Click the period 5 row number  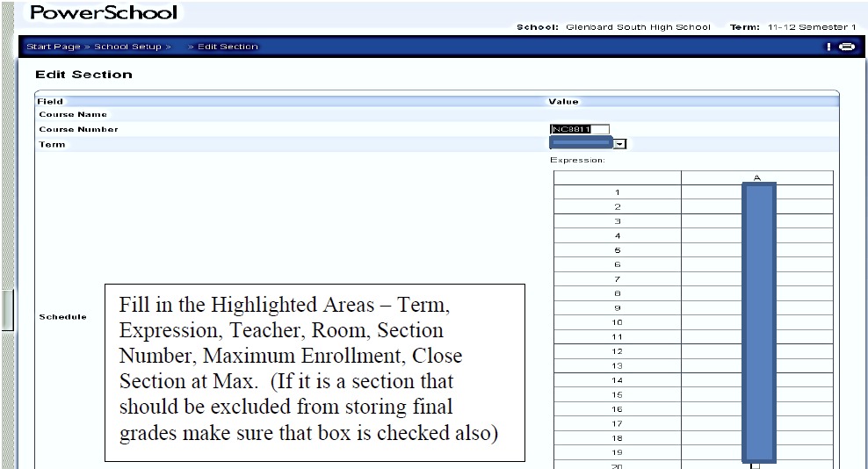(x=618, y=250)
